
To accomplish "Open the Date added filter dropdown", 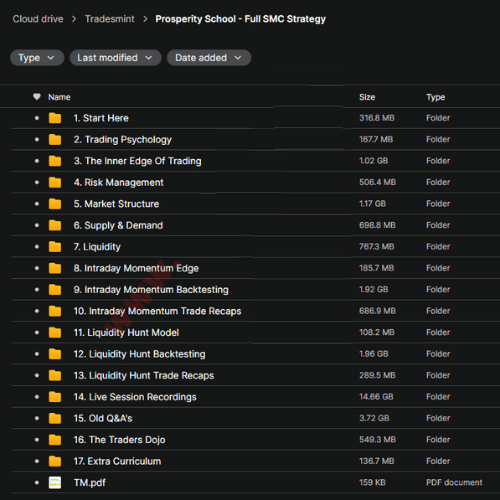I will pyautogui.click(x=209, y=58).
